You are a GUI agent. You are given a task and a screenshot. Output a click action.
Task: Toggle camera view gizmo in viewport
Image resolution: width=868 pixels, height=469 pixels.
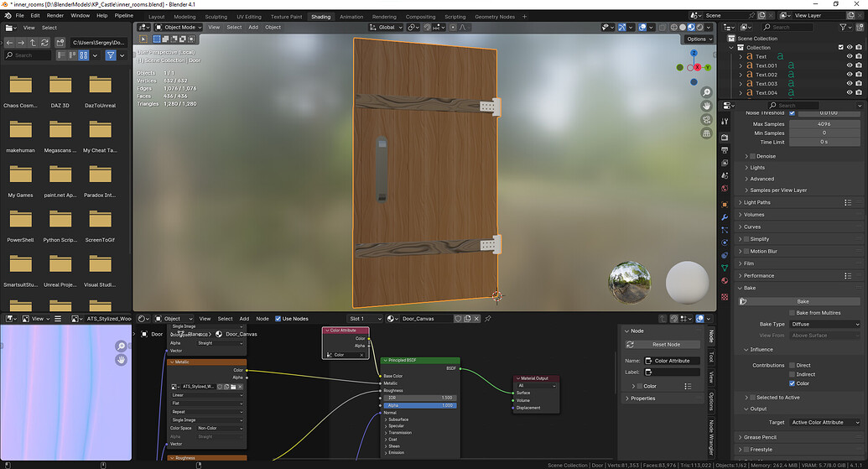click(x=706, y=120)
